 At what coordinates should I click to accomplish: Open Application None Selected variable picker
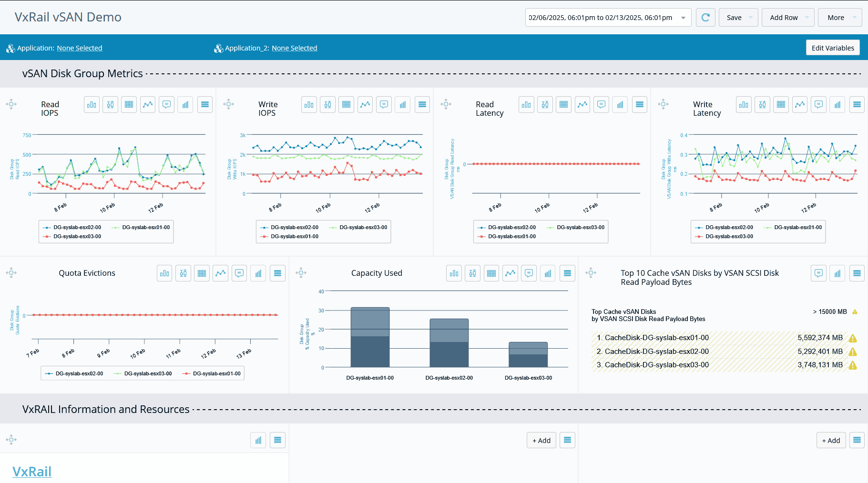80,48
